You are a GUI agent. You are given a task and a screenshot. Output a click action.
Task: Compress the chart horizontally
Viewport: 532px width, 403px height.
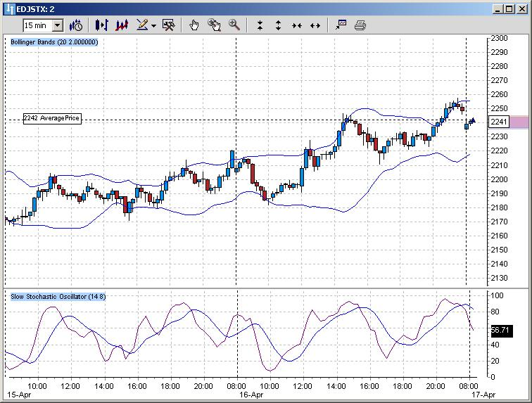(x=297, y=26)
